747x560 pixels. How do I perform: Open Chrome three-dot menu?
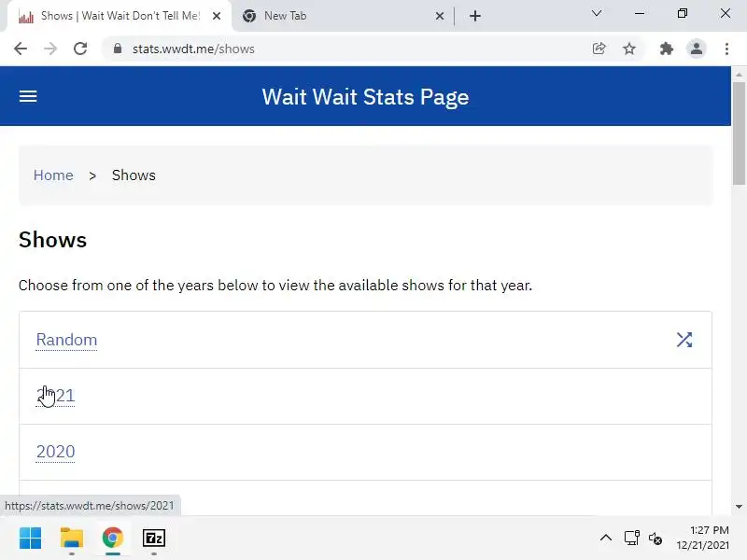[x=726, y=49]
